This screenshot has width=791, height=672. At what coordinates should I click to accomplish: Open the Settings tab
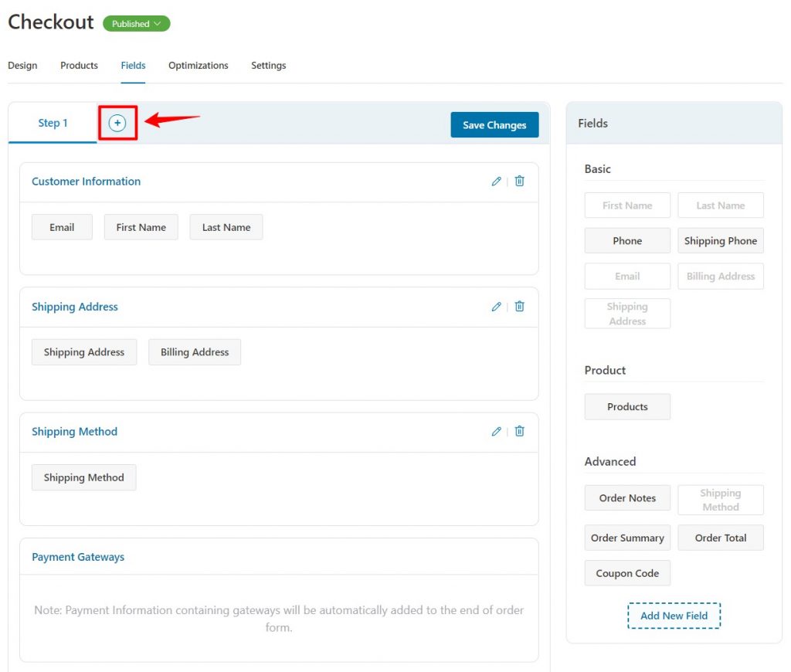(x=268, y=66)
